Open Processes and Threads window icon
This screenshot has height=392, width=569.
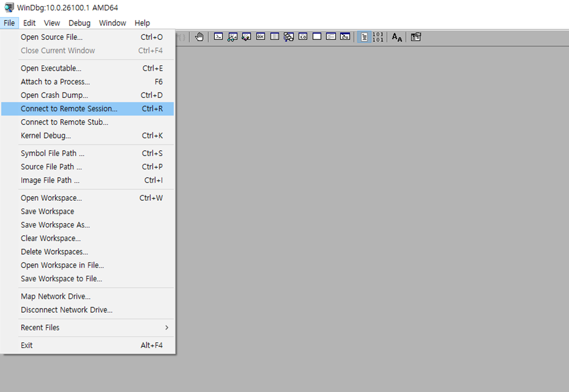[x=331, y=37]
